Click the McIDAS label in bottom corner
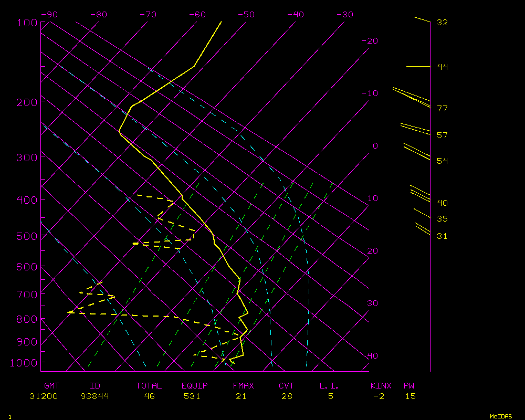The width and height of the screenshot is (525, 420). (x=500, y=416)
